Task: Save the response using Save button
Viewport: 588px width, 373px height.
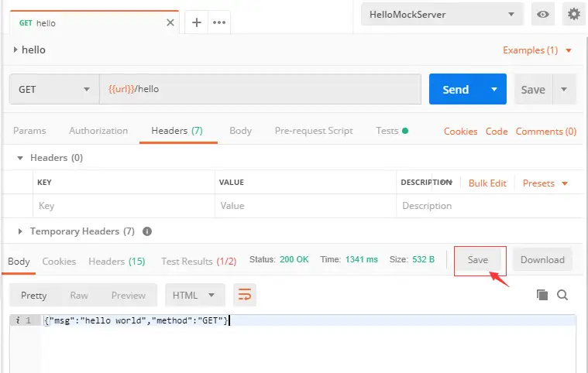Action: [x=478, y=260]
